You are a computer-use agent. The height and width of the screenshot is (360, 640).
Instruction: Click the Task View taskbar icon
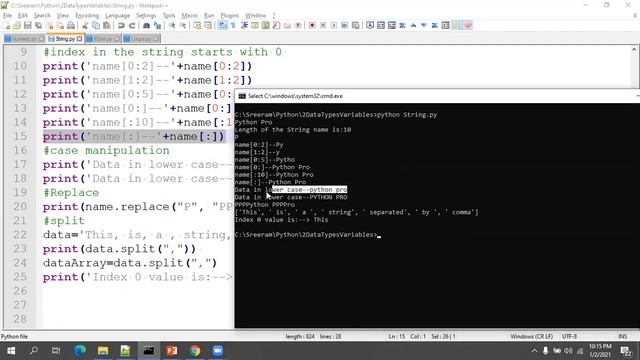[56, 351]
